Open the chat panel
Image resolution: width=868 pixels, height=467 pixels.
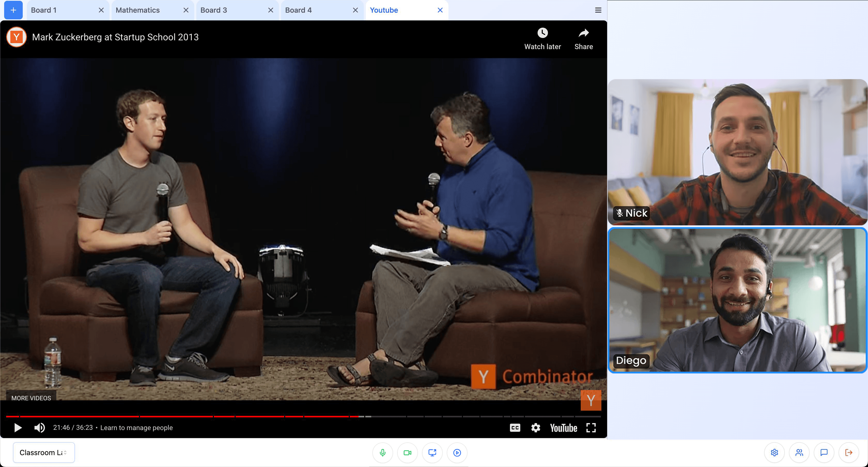[824, 453]
